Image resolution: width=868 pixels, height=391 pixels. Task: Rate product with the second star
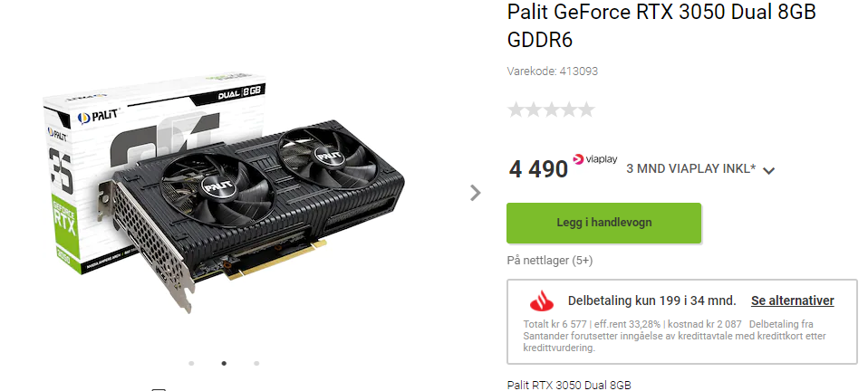point(533,110)
